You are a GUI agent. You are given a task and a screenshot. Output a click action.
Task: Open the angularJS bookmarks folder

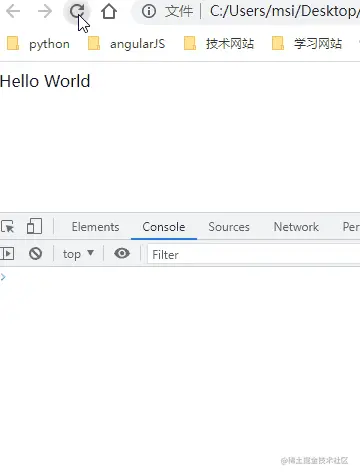(126, 44)
